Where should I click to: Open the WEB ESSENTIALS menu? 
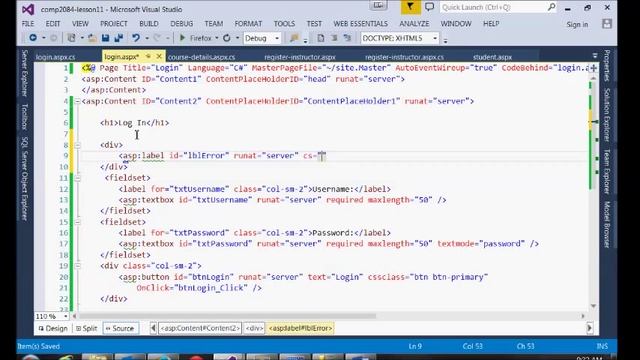tap(360, 24)
